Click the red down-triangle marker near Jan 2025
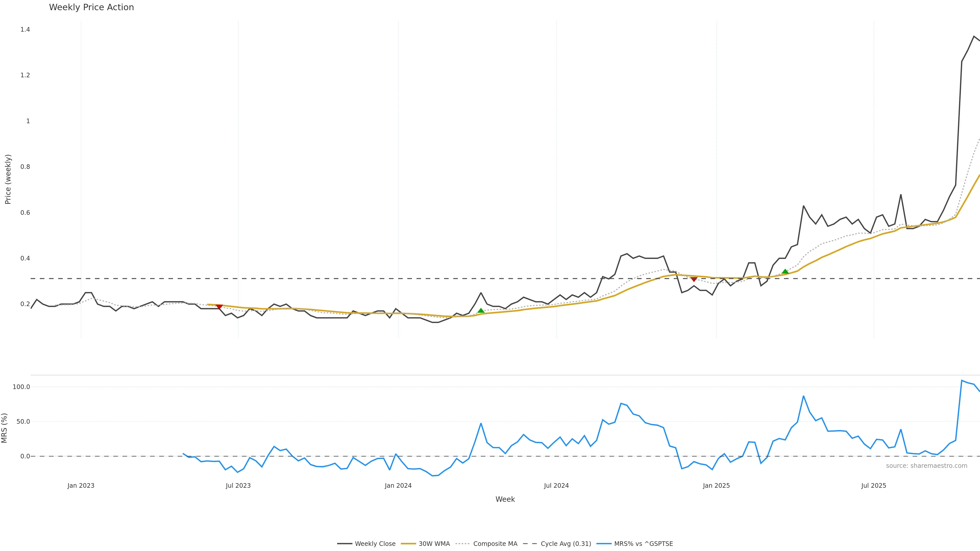 click(694, 279)
